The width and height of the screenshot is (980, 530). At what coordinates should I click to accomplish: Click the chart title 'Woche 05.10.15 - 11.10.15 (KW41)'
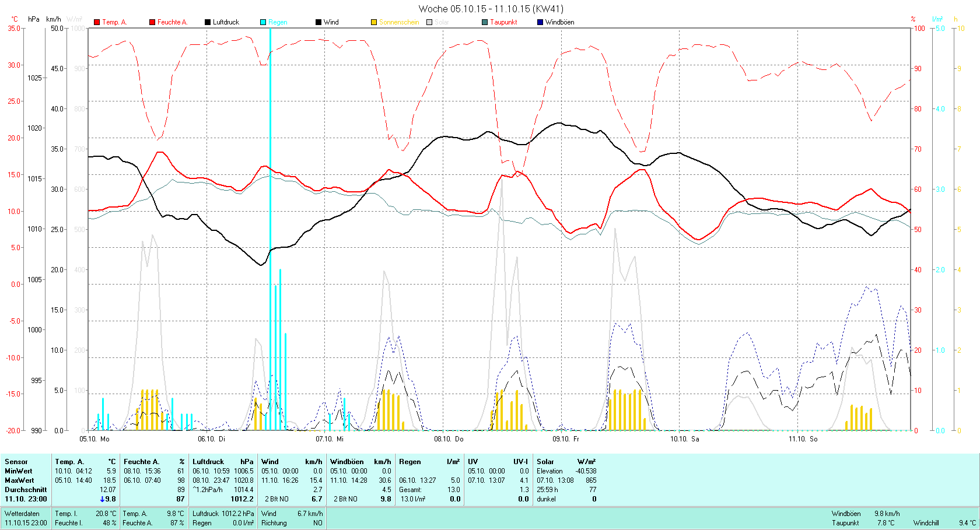point(491,9)
